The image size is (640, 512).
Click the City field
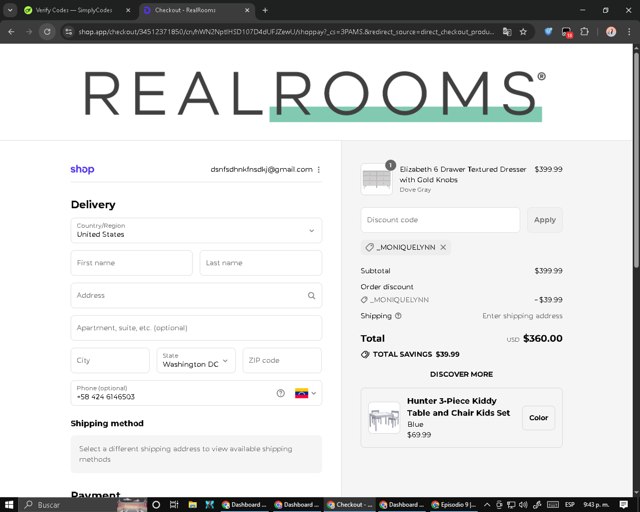point(110,361)
